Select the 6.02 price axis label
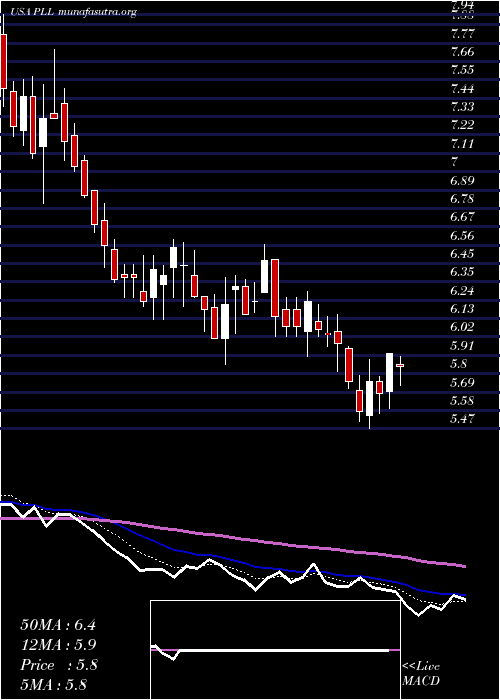The width and height of the screenshot is (500, 700). click(462, 327)
